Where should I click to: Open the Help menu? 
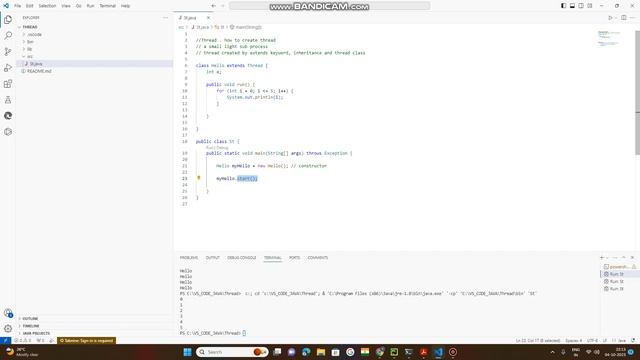[x=126, y=6]
